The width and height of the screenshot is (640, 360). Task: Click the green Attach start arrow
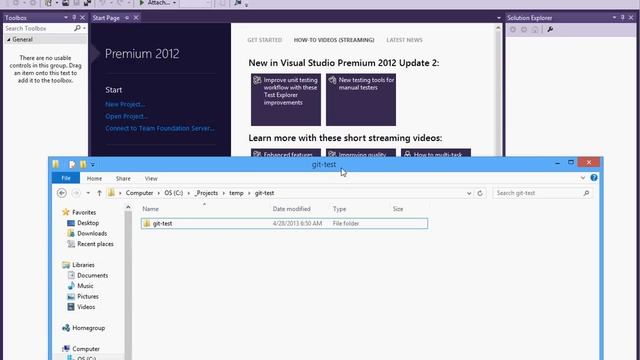point(142,2)
